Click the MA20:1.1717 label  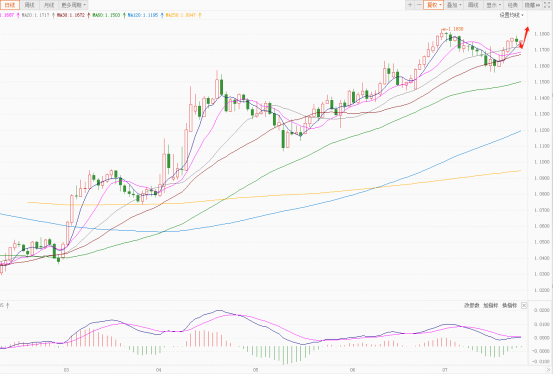36,16
